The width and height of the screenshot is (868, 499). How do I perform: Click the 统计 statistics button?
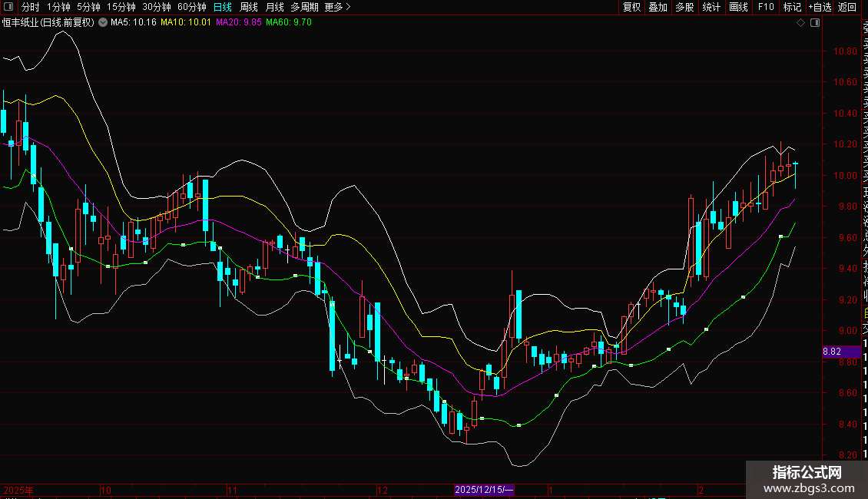[x=711, y=7]
